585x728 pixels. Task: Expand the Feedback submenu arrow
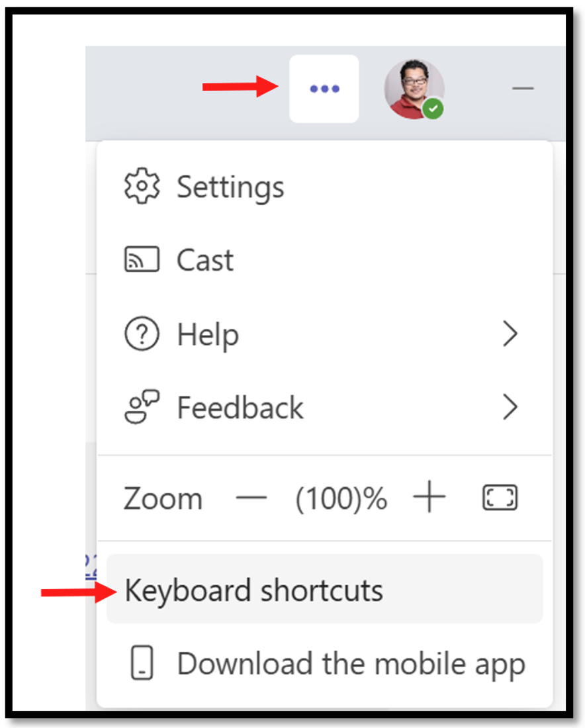pyautogui.click(x=510, y=407)
